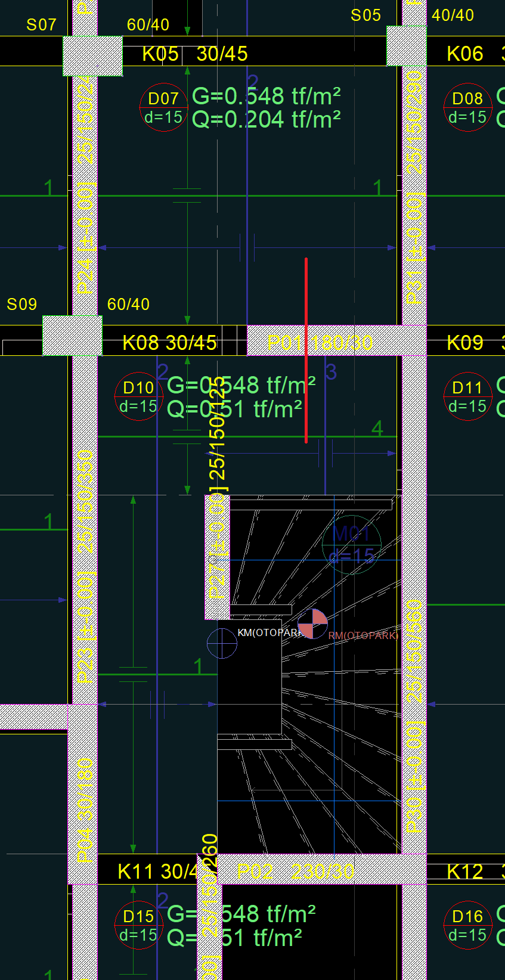Screen dimensions: 505x980
Task: Click the RM(OTOPARK) text label
Action: [x=363, y=635]
